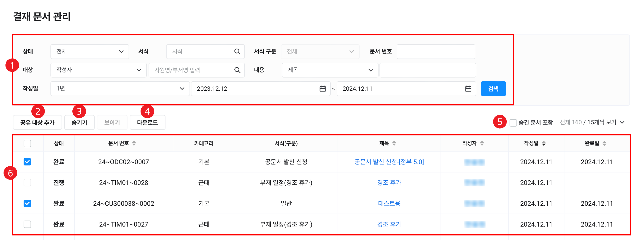
Task: Click the search icon in 서식 field
Action: coord(237,51)
